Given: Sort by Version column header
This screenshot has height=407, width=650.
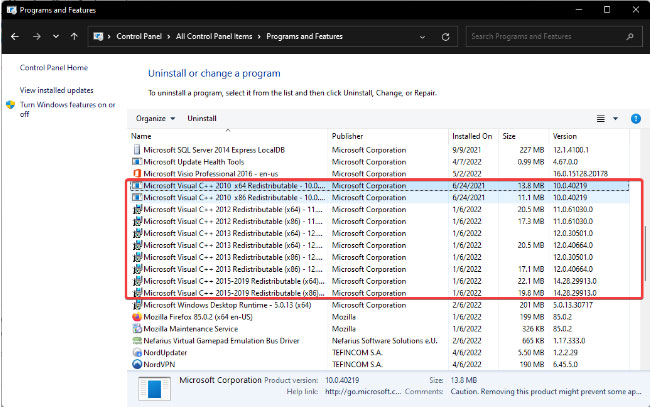Looking at the screenshot, I should (565, 136).
